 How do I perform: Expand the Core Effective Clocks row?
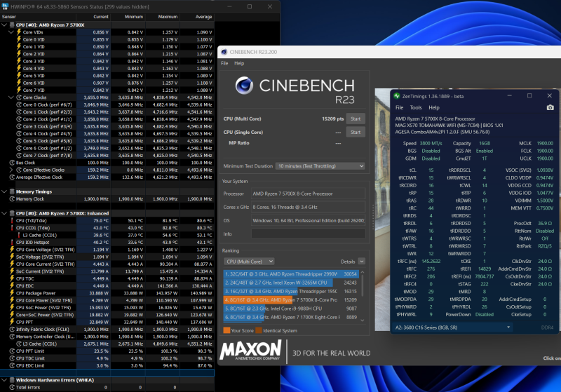pyautogui.click(x=11, y=170)
